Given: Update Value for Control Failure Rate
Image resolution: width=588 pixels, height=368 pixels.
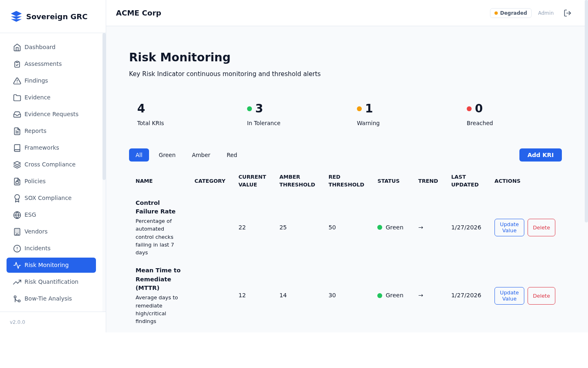Looking at the screenshot, I should point(509,227).
